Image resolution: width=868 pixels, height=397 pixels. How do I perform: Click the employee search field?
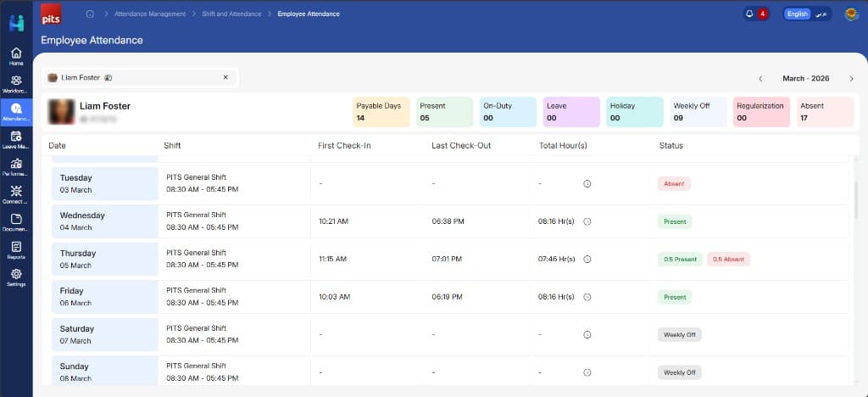coord(141,77)
